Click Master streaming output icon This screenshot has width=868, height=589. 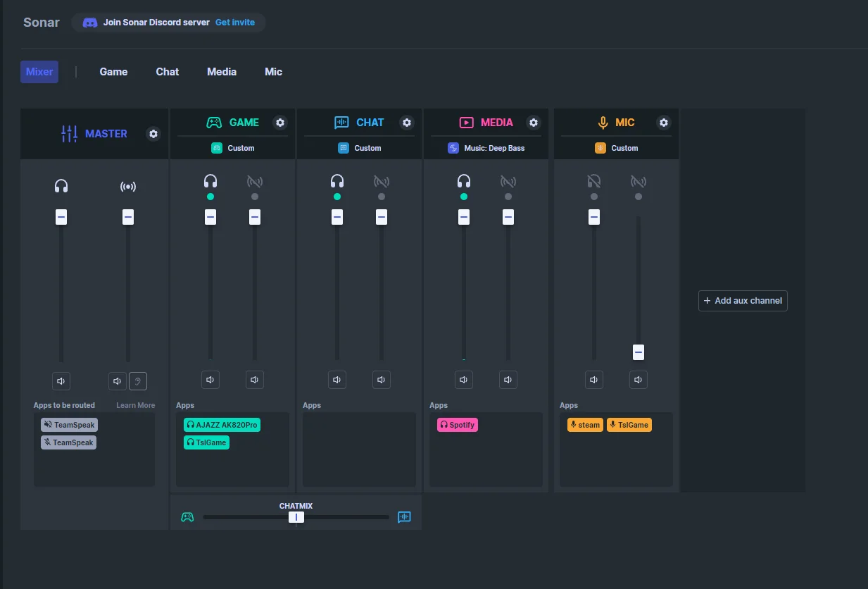pos(128,186)
